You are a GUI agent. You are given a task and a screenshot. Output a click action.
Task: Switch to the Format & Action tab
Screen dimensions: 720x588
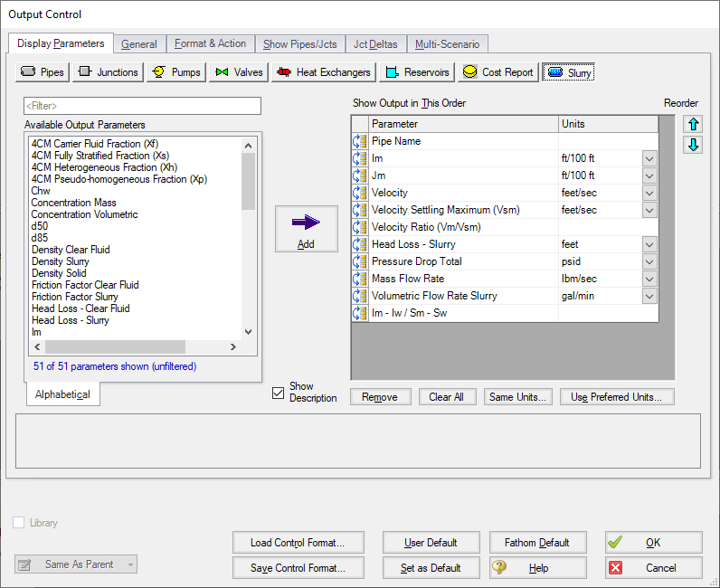(210, 43)
